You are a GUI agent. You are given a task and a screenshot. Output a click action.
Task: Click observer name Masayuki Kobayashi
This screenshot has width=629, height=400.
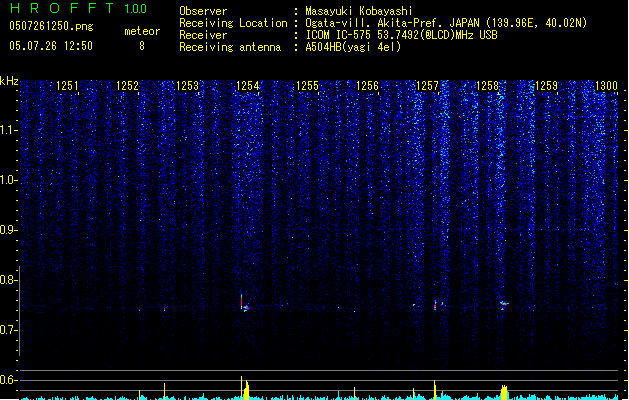pyautogui.click(x=359, y=11)
